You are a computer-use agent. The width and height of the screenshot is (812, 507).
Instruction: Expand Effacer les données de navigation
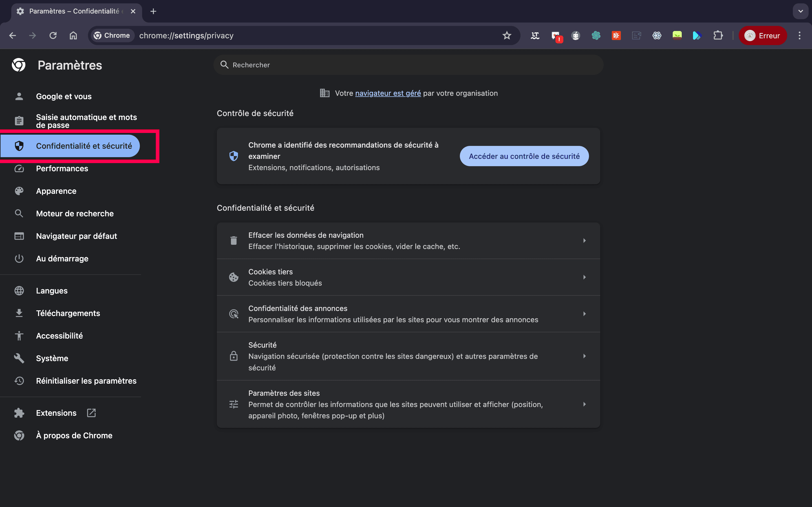584,241
